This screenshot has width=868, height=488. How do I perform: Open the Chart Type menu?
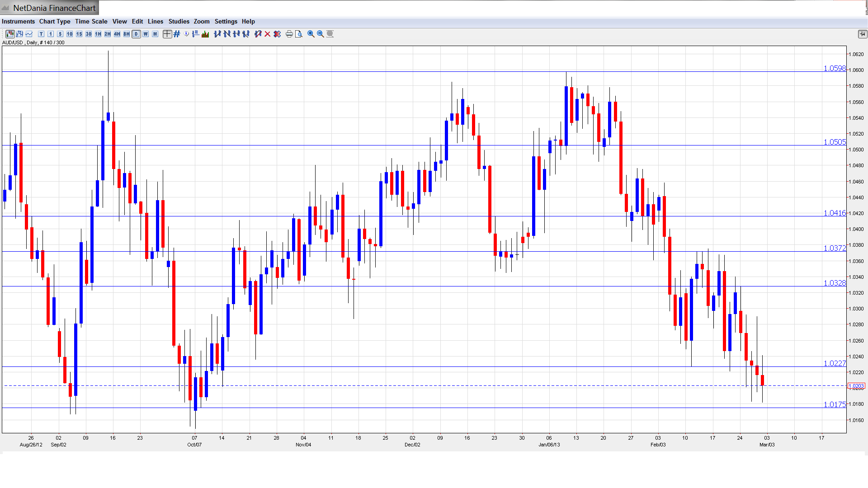(x=55, y=21)
